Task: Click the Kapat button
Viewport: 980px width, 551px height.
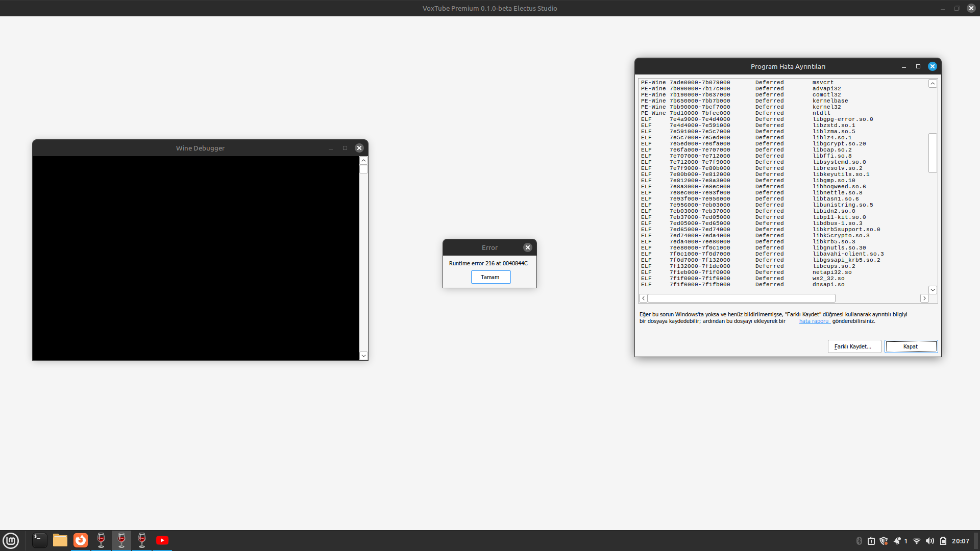Action: tap(911, 346)
